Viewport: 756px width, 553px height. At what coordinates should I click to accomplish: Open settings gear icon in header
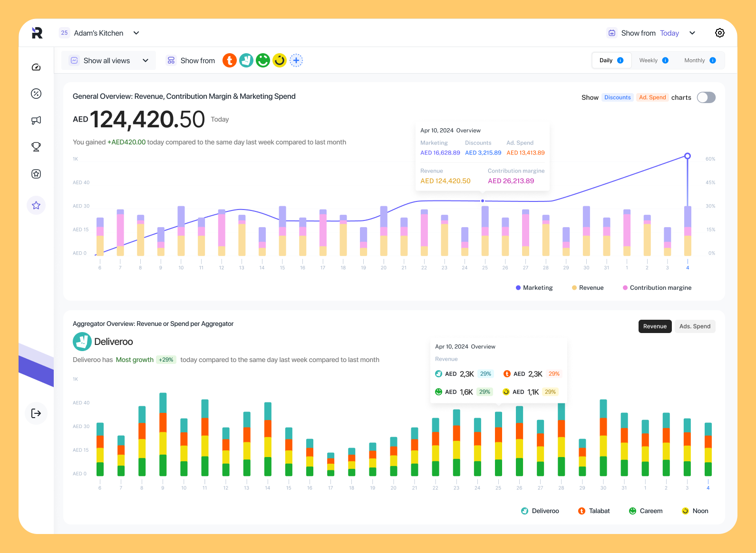[x=719, y=33]
